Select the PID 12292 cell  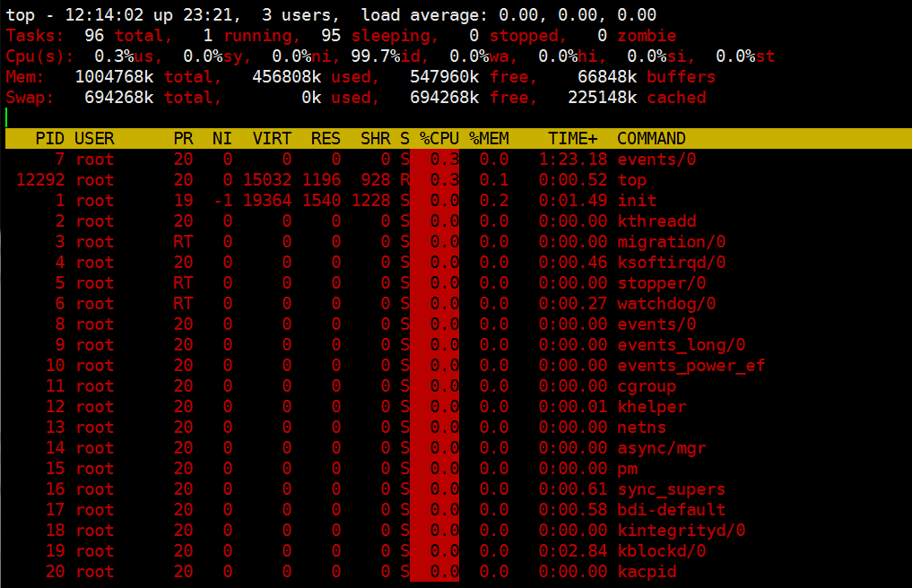tap(40, 179)
